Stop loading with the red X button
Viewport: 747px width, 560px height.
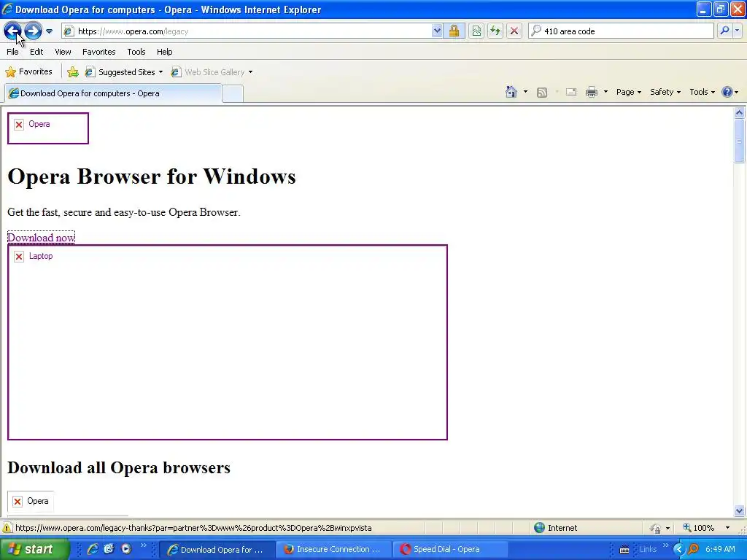coord(514,31)
